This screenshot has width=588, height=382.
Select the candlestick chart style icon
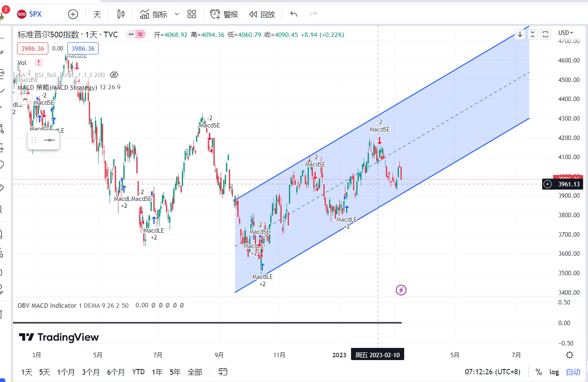121,14
